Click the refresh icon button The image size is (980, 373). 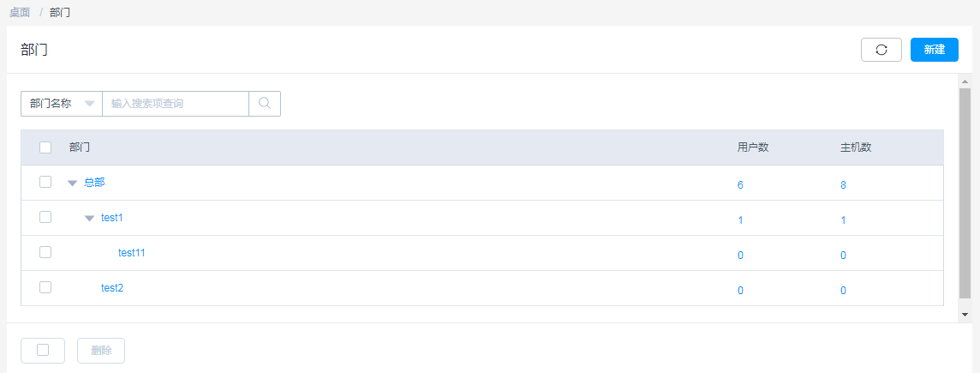click(x=881, y=50)
